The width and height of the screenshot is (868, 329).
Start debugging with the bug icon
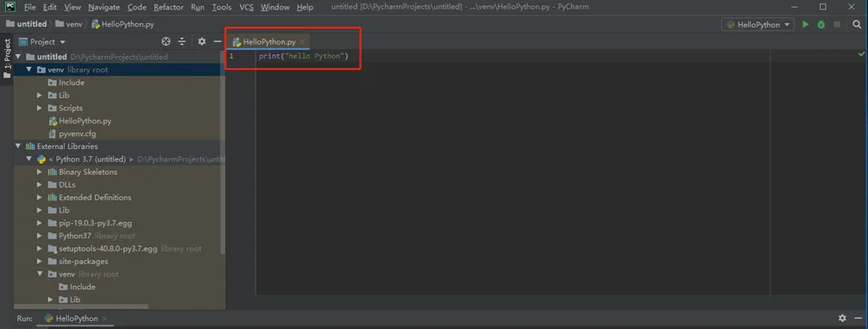[821, 24]
